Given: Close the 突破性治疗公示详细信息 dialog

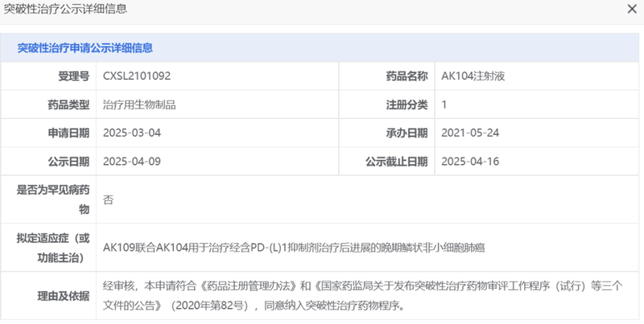Looking at the screenshot, I should pyautogui.click(x=632, y=10).
